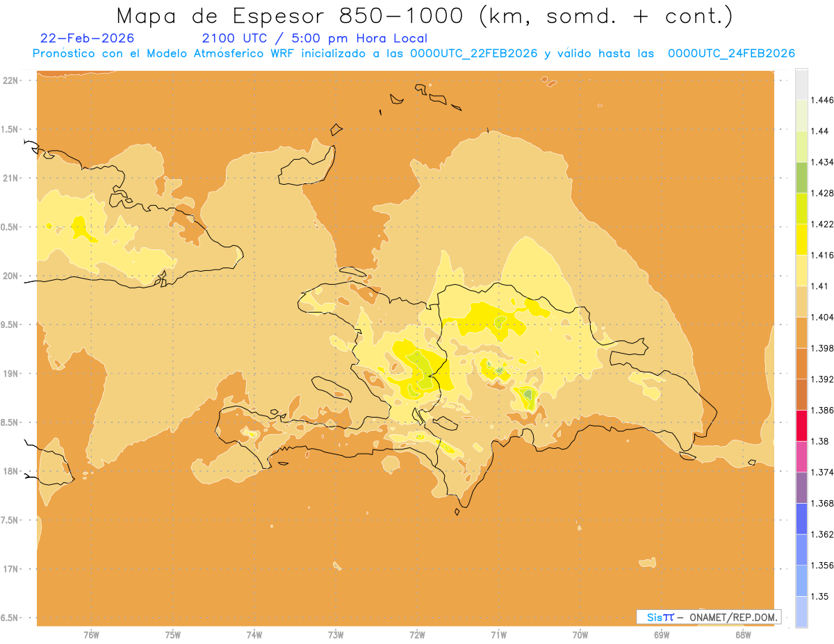834x644 pixels.
Task: Click the 69W longitude label
Action: (x=662, y=634)
